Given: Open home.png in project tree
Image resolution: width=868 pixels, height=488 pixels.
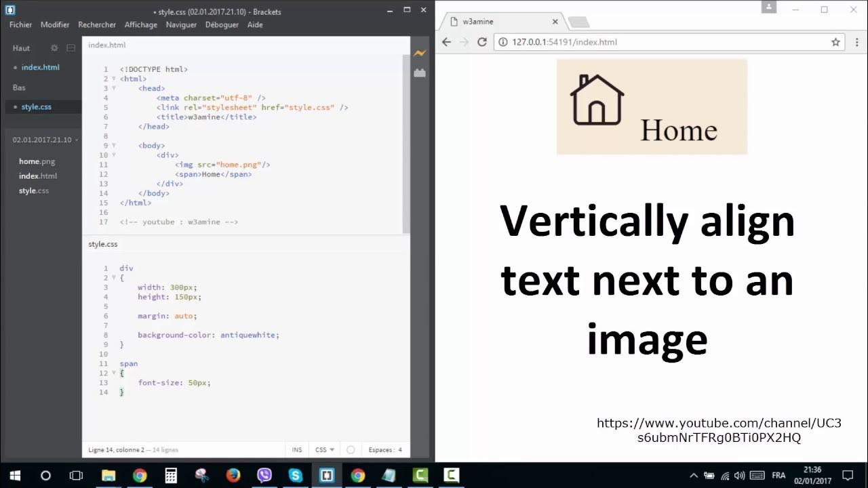Looking at the screenshot, I should click(37, 161).
